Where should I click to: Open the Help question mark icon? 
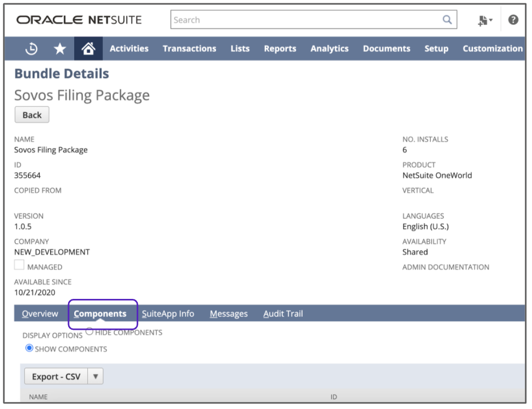point(513,20)
